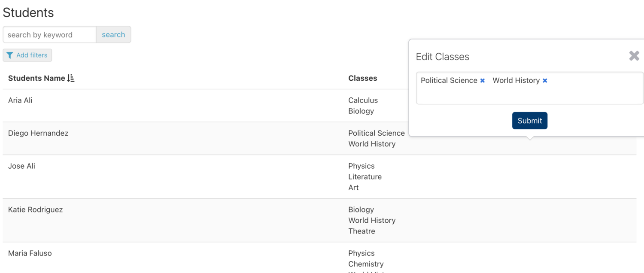Screen dimensions: 644x273
Task: Click the Classes column header
Action: pos(362,78)
